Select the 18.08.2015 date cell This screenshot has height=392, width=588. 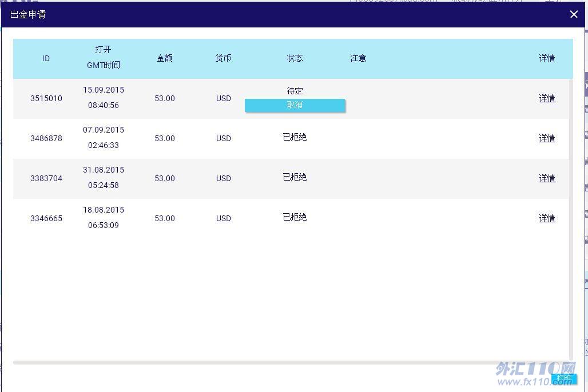[104, 210]
